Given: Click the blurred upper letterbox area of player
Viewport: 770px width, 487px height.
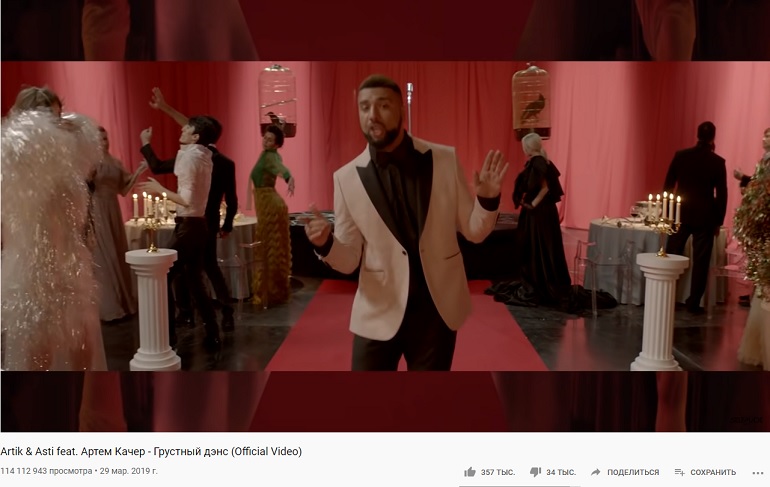Looking at the screenshot, I should [385, 30].
